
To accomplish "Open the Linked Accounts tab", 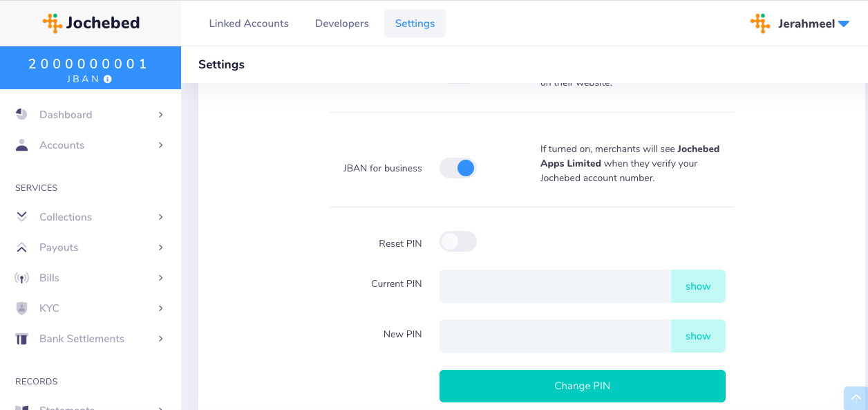I will [x=249, y=24].
